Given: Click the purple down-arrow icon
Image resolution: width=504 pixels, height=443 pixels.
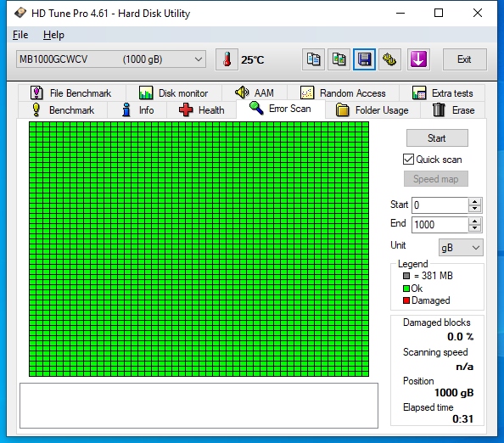Looking at the screenshot, I should point(418,59).
